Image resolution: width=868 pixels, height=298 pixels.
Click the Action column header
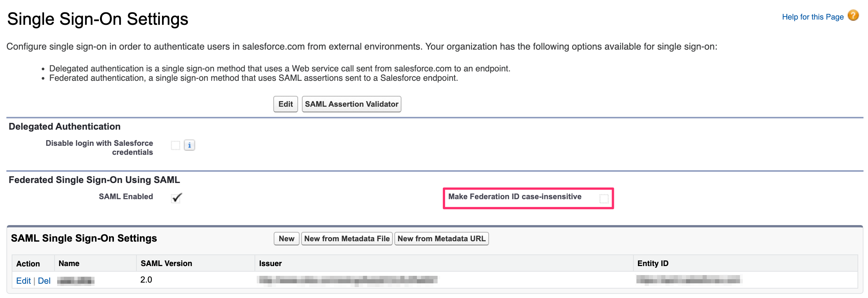28,263
